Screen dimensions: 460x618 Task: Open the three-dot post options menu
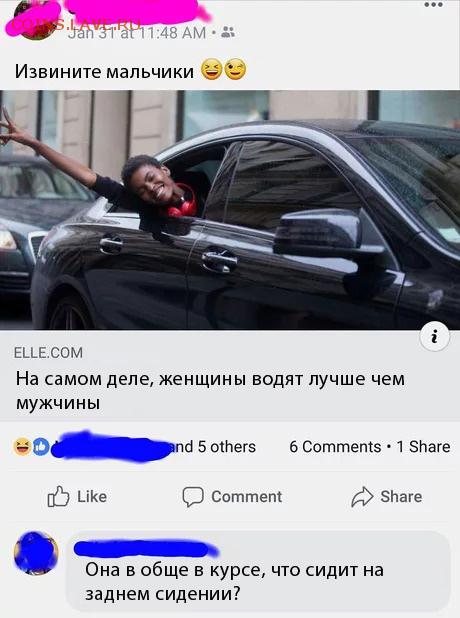point(433,5)
